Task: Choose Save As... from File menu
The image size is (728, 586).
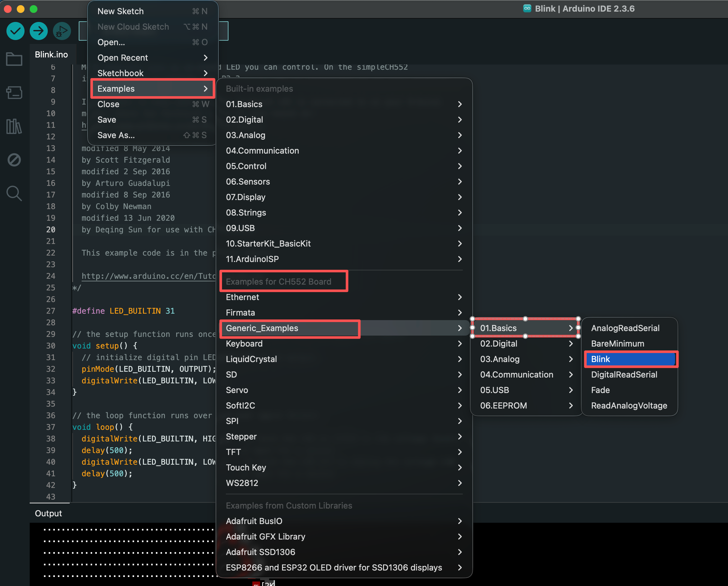Action: (116, 135)
